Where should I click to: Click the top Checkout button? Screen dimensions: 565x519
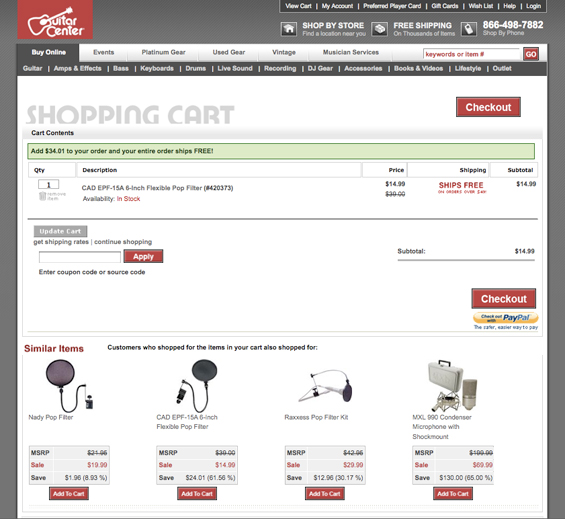coord(488,107)
